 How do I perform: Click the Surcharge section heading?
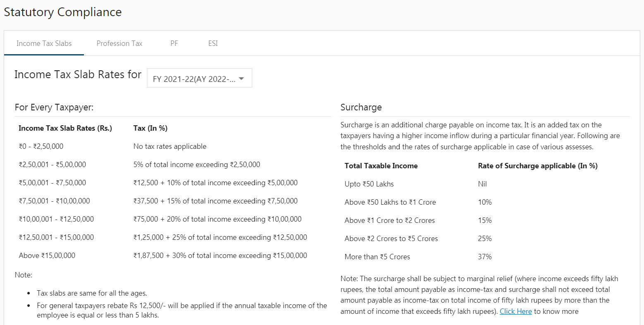tap(361, 108)
